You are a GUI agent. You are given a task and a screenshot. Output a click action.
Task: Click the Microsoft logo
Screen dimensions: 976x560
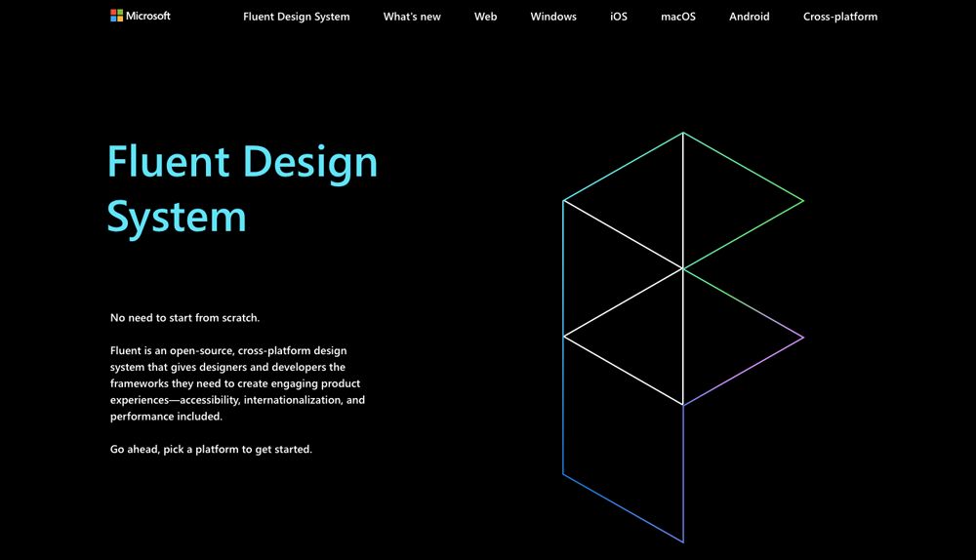click(140, 16)
